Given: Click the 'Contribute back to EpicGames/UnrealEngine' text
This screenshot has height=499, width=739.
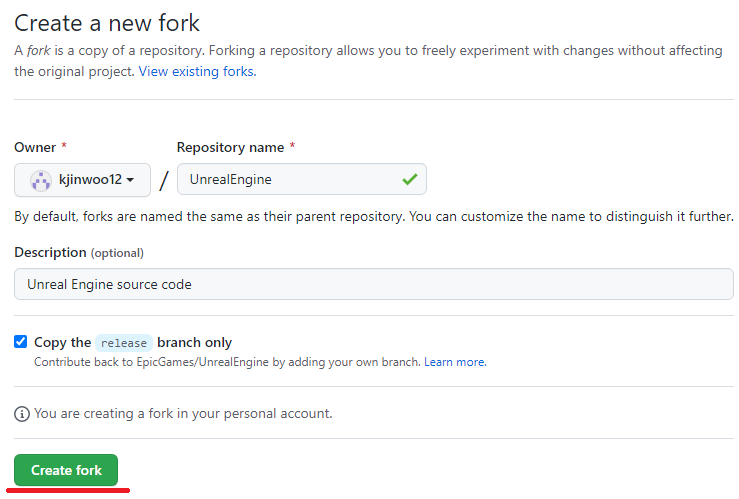Looking at the screenshot, I should coord(227,362).
